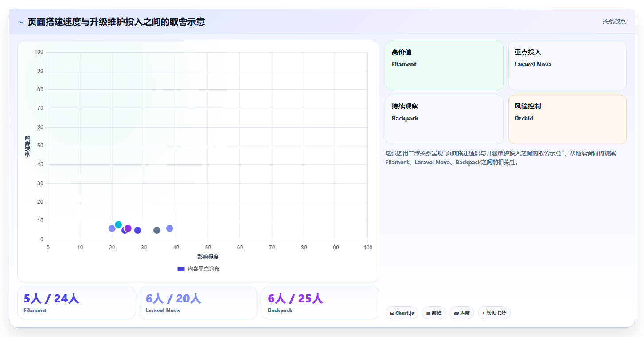Image resolution: width=644 pixels, height=337 pixels.
Task: Click the y-axis tick label 100
Action: point(39,52)
